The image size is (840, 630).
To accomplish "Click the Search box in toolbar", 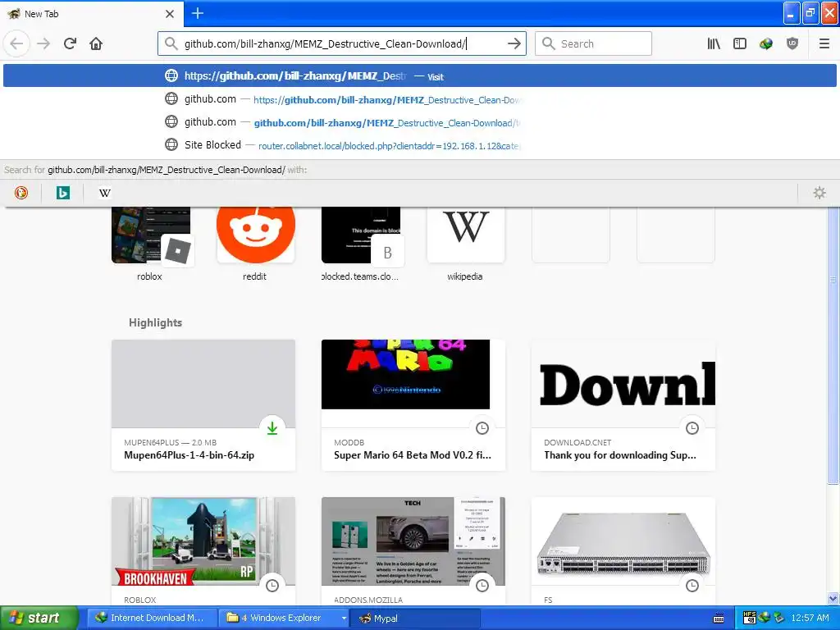I will pos(593,43).
